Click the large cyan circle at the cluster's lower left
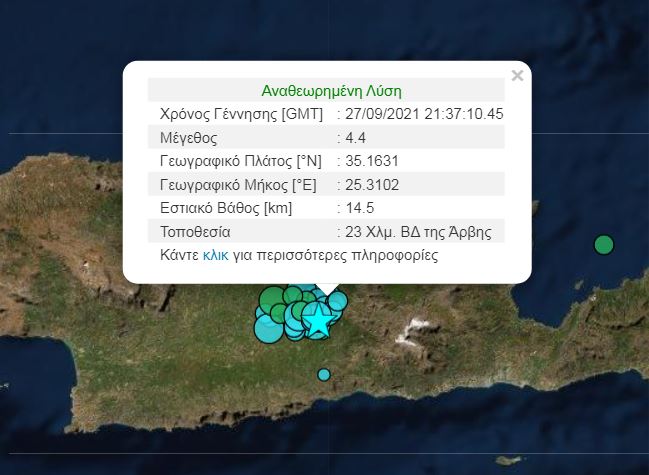 [269, 329]
